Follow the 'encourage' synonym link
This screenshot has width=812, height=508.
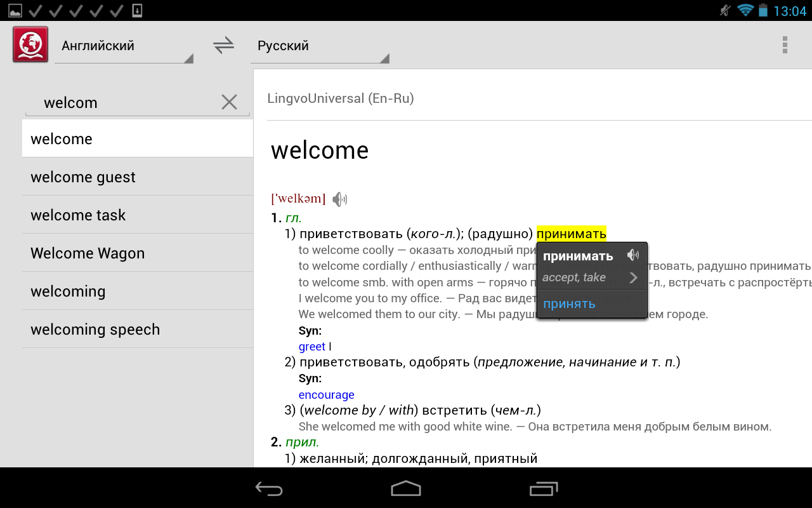[x=326, y=395]
